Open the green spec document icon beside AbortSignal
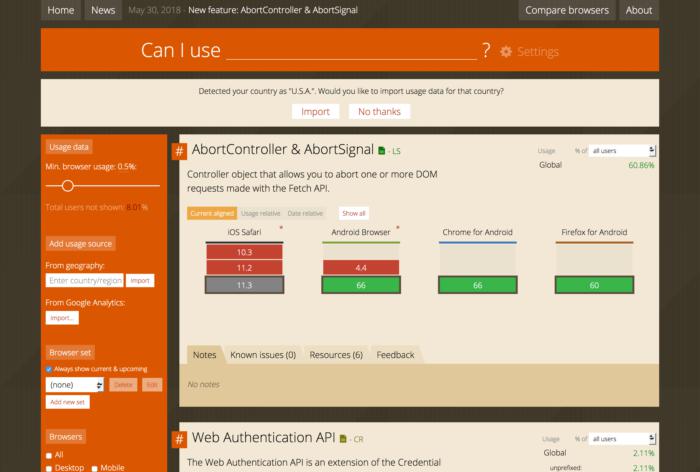 click(x=381, y=151)
